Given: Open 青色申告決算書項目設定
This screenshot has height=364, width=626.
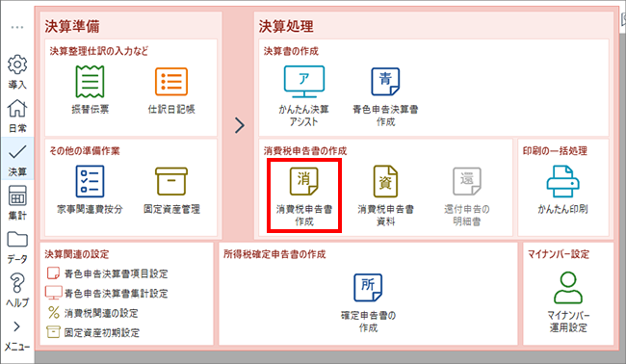Looking at the screenshot, I should point(108,273).
